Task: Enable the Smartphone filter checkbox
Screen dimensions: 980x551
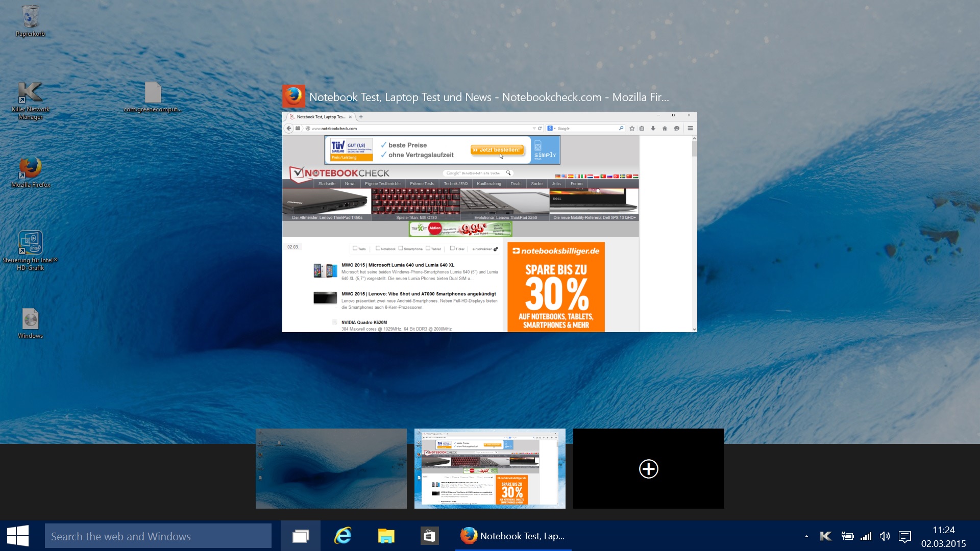Action: click(402, 248)
